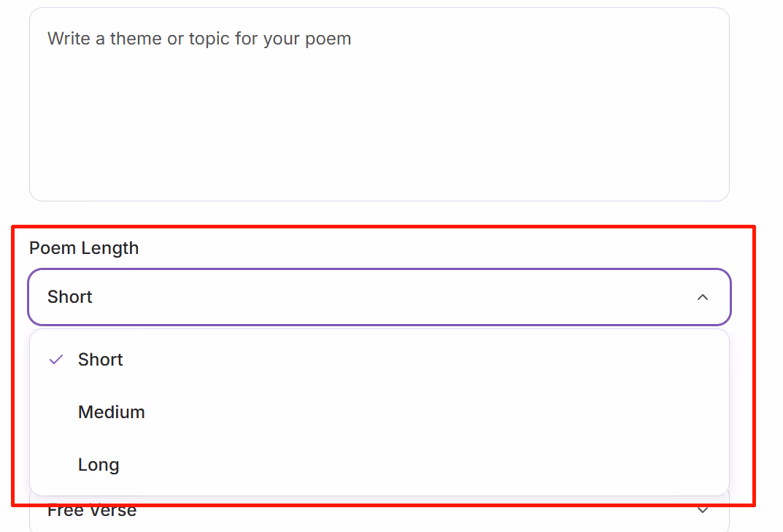Open the Free Verse poem style dropdown
Viewport: 783px width, 532px height.
click(379, 510)
